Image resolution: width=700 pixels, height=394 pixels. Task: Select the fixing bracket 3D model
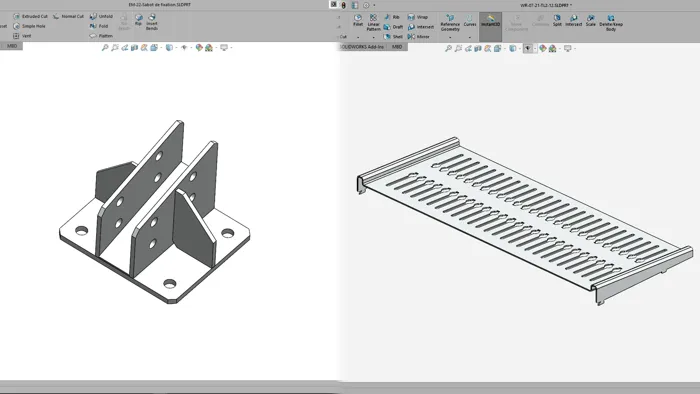pyautogui.click(x=154, y=213)
